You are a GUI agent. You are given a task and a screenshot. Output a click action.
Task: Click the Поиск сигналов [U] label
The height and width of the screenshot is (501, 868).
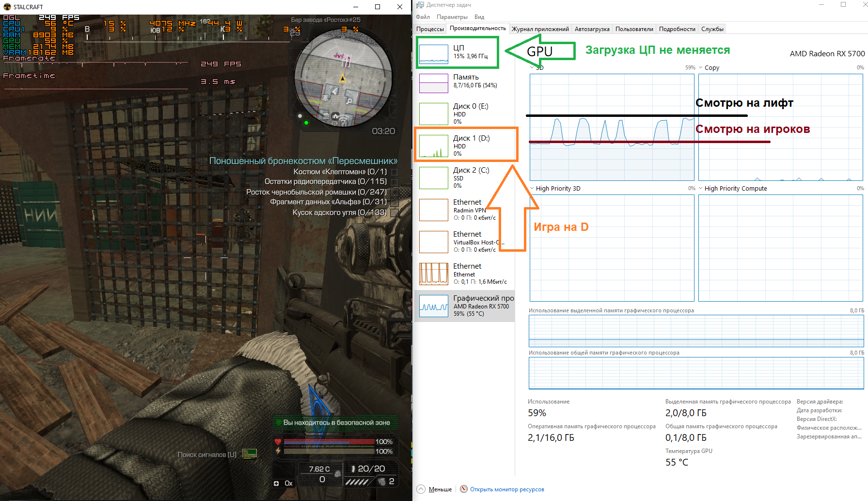207,454
